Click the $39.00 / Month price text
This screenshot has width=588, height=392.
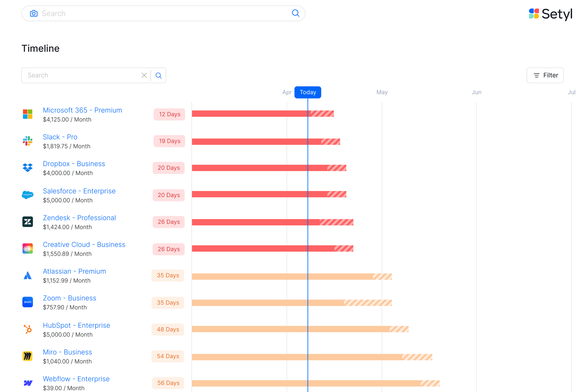64,388
